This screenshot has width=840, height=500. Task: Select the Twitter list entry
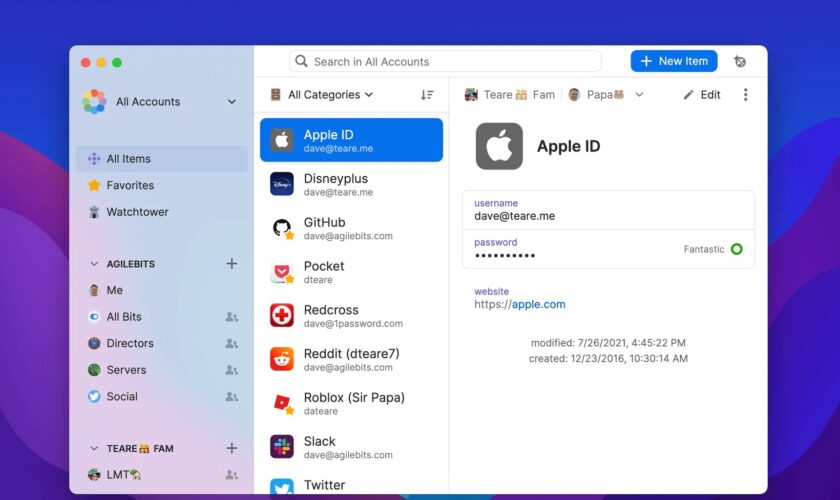351,484
